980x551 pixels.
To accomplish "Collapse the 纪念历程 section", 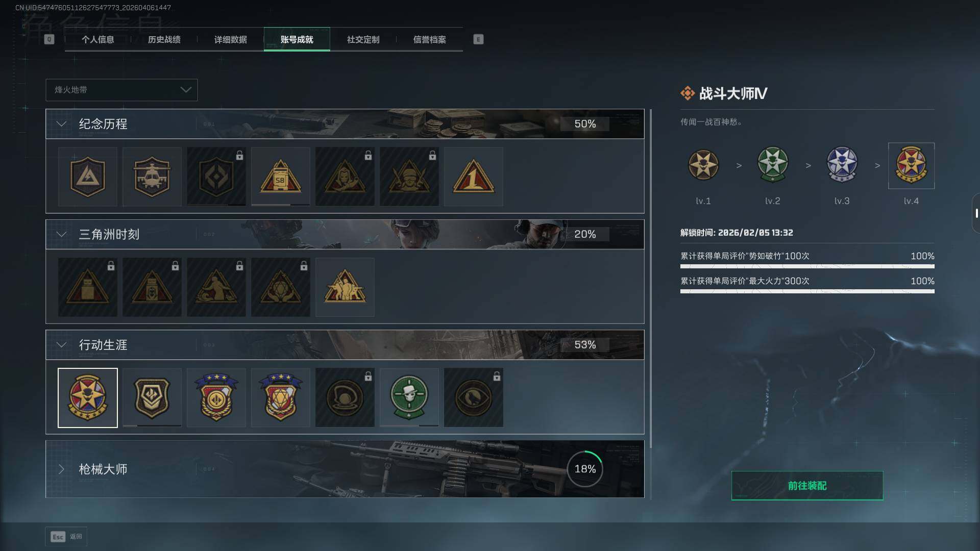I will point(61,124).
